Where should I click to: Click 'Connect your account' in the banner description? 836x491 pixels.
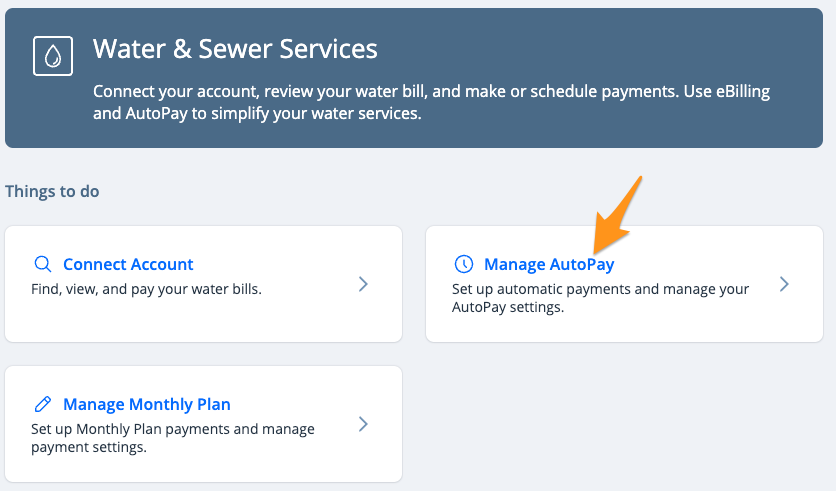pos(176,92)
